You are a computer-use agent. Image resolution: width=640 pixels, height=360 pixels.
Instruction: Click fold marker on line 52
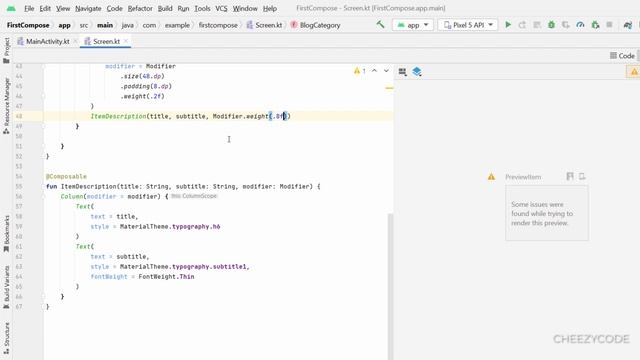[43, 156]
